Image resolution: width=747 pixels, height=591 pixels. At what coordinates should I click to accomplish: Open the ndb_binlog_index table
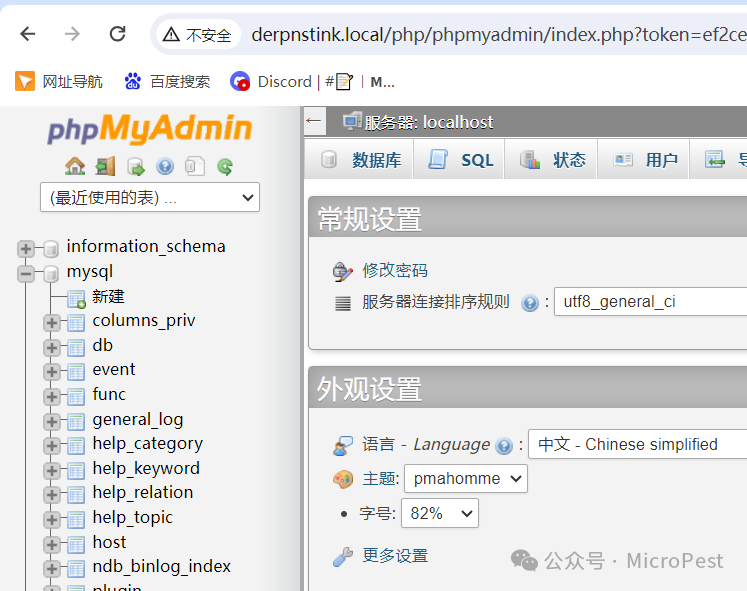coord(161,567)
